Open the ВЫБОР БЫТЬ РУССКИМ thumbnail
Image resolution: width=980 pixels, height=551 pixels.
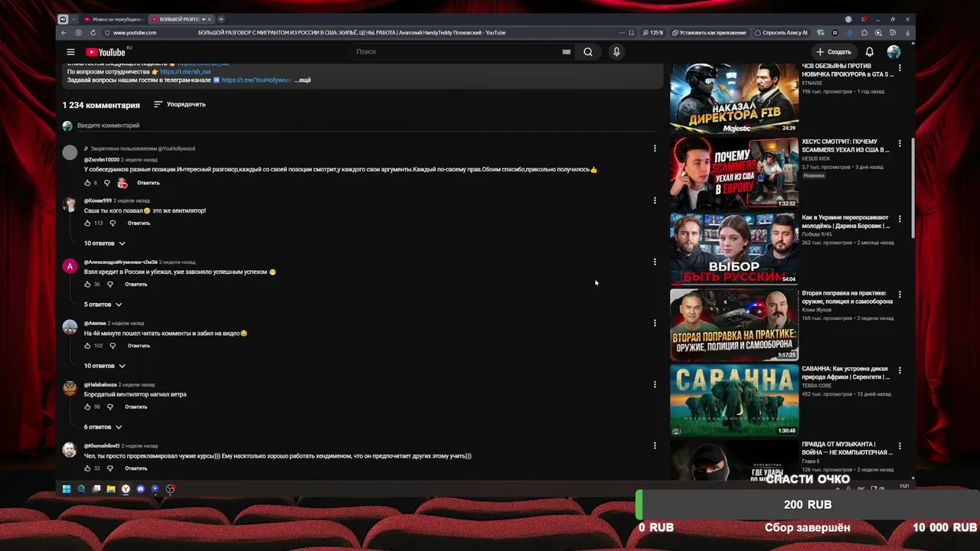pos(734,249)
